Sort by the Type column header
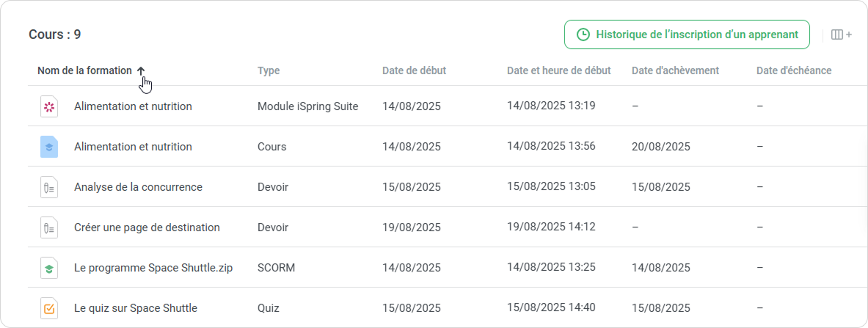Viewport: 868px width, 328px height. (269, 71)
